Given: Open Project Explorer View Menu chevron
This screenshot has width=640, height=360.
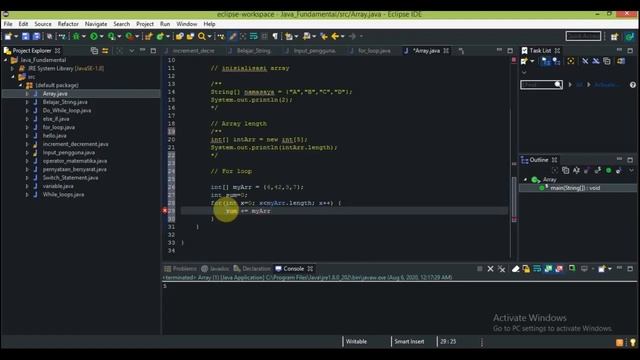Looking at the screenshot, I should (131, 51).
